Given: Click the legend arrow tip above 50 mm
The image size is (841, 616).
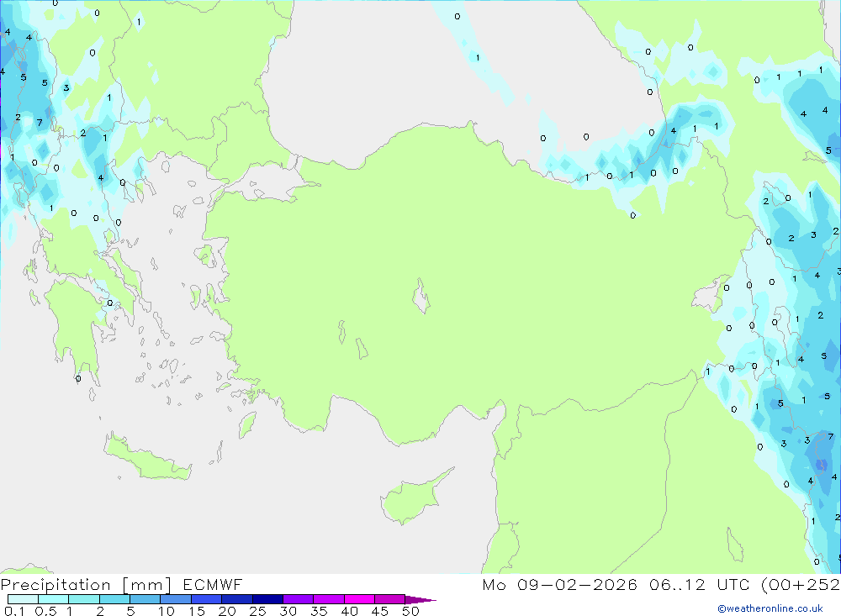Looking at the screenshot, I should pyautogui.click(x=420, y=600).
